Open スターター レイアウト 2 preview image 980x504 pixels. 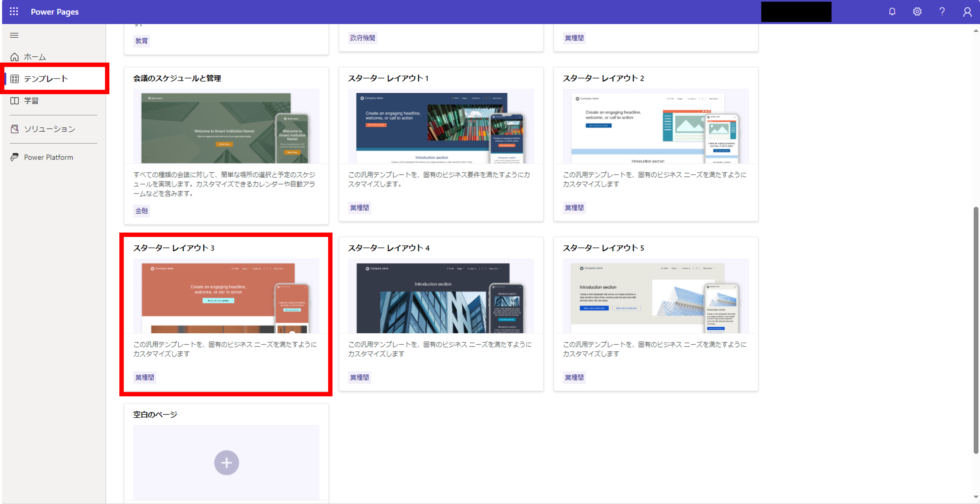click(x=656, y=126)
